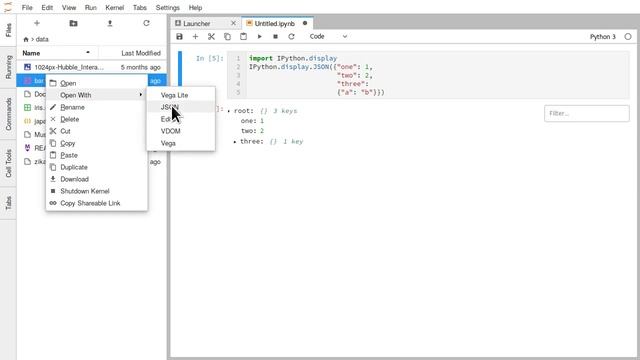640x360 pixels.
Task: Click the upload files icon
Action: click(110, 23)
